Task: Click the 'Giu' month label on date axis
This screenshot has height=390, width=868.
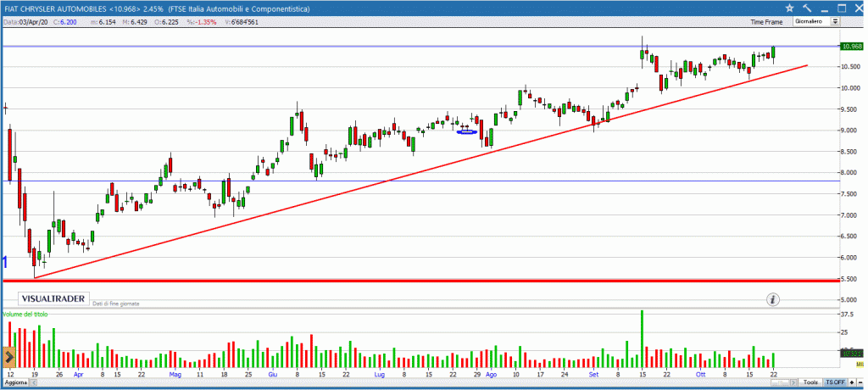Action: (x=272, y=374)
